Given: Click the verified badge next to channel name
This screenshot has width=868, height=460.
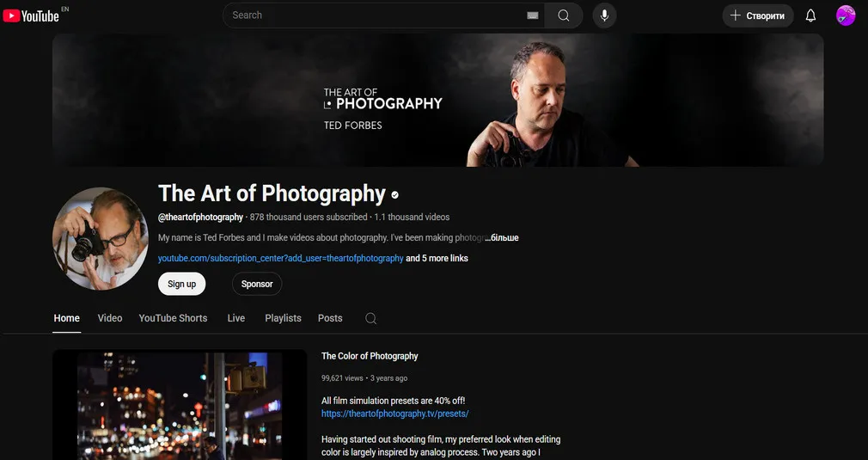Looking at the screenshot, I should (395, 194).
